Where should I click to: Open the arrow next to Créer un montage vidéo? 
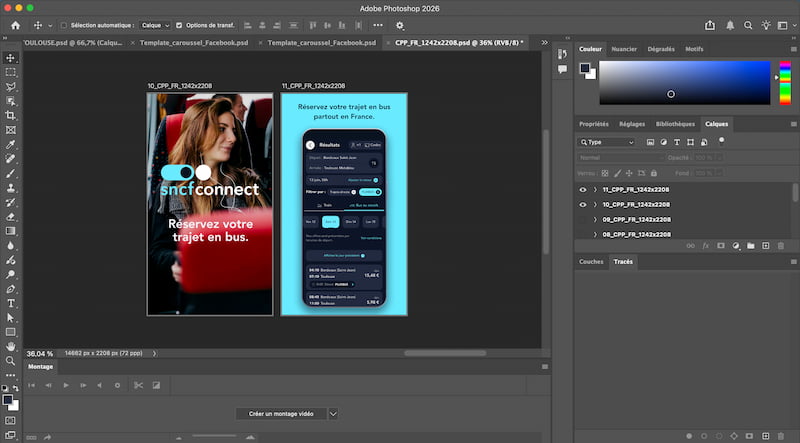(333, 414)
